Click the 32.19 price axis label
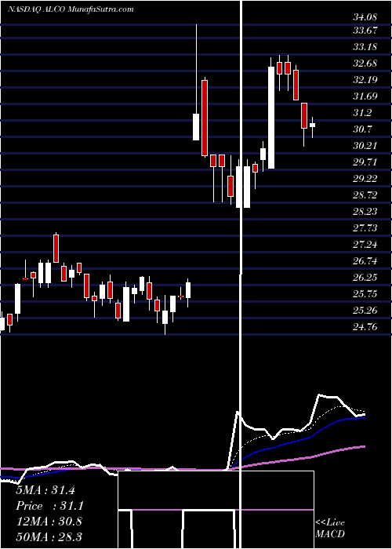The width and height of the screenshot is (392, 549). point(365,80)
